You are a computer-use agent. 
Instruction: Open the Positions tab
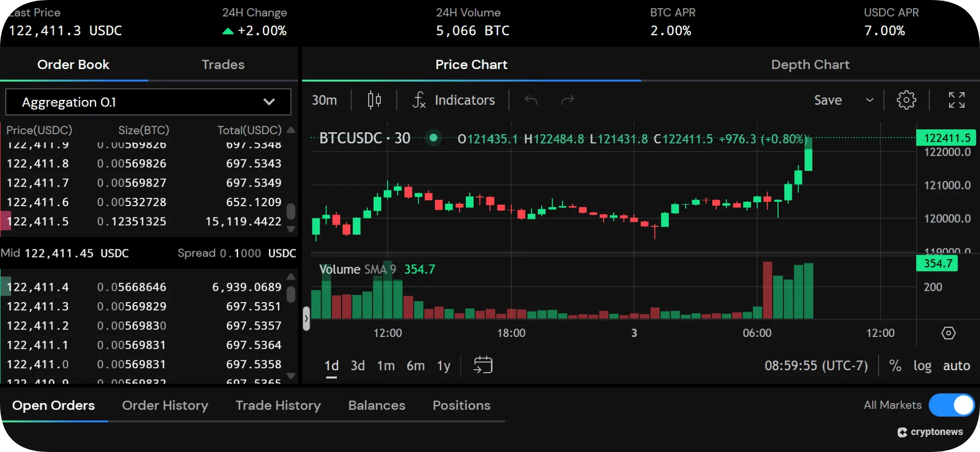tap(461, 405)
